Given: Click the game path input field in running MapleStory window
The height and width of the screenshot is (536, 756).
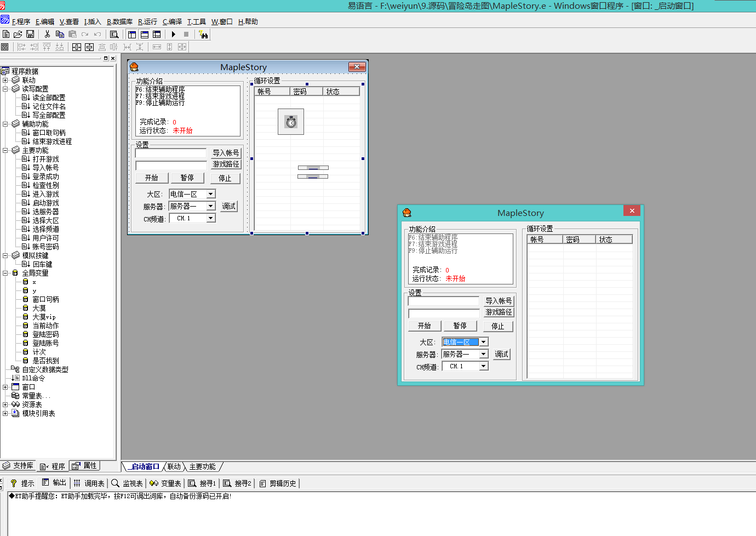Looking at the screenshot, I should (444, 313).
